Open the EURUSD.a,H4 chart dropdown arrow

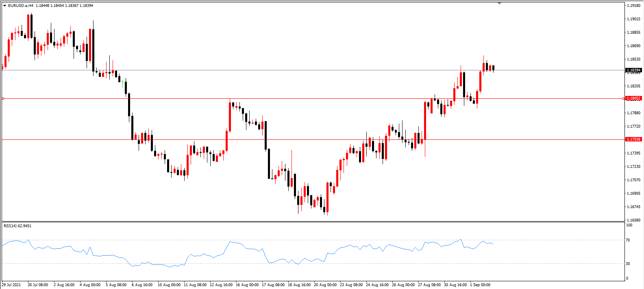coord(4,6)
